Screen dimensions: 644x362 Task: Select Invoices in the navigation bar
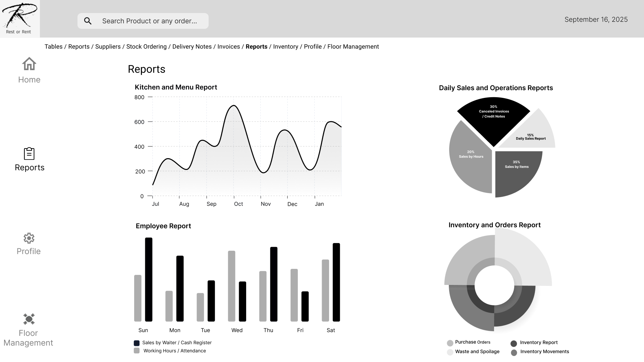(228, 47)
